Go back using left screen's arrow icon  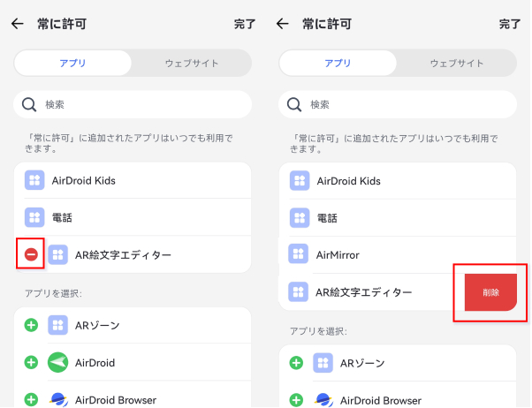(18, 24)
